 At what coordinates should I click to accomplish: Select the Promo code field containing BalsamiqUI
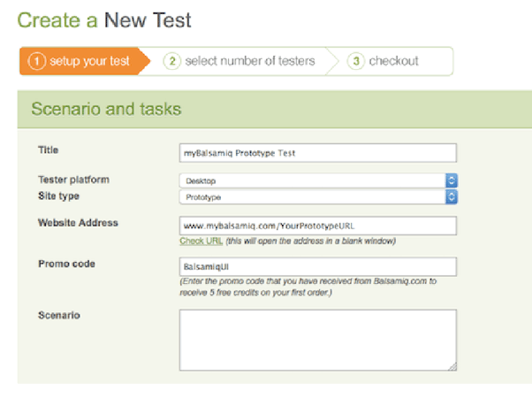coord(318,266)
